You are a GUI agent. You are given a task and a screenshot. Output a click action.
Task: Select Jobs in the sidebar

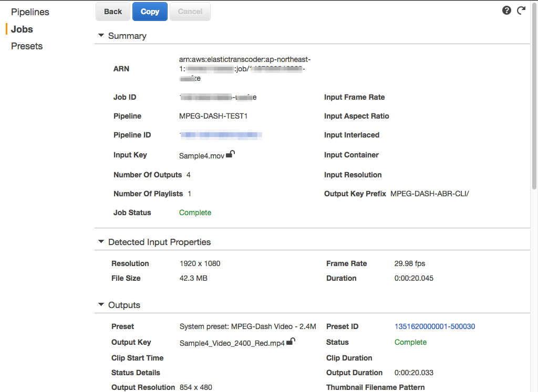pyautogui.click(x=21, y=29)
